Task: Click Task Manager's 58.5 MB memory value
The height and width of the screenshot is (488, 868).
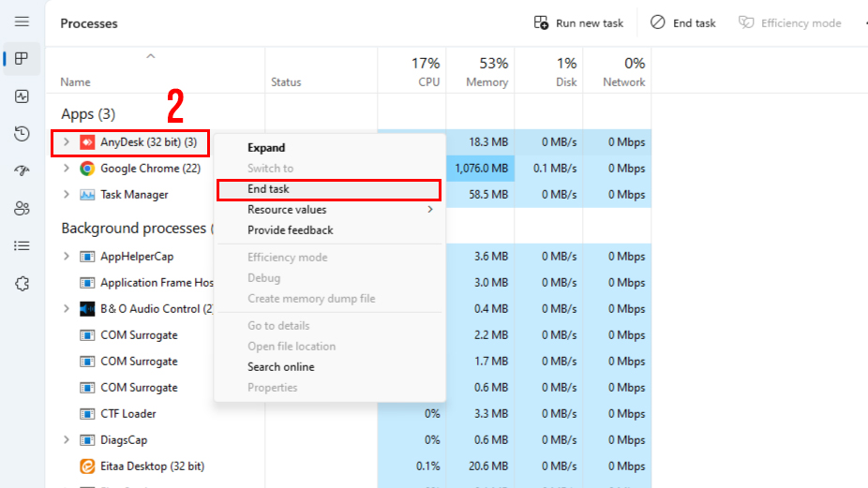Action: click(488, 195)
